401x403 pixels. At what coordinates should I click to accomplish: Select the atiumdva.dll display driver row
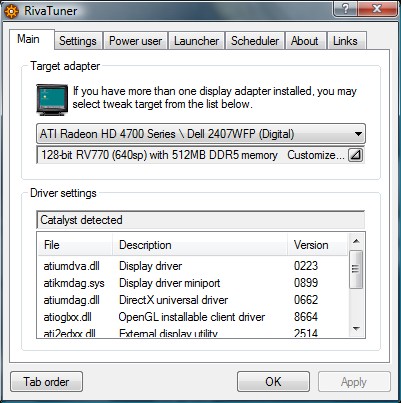point(193,266)
